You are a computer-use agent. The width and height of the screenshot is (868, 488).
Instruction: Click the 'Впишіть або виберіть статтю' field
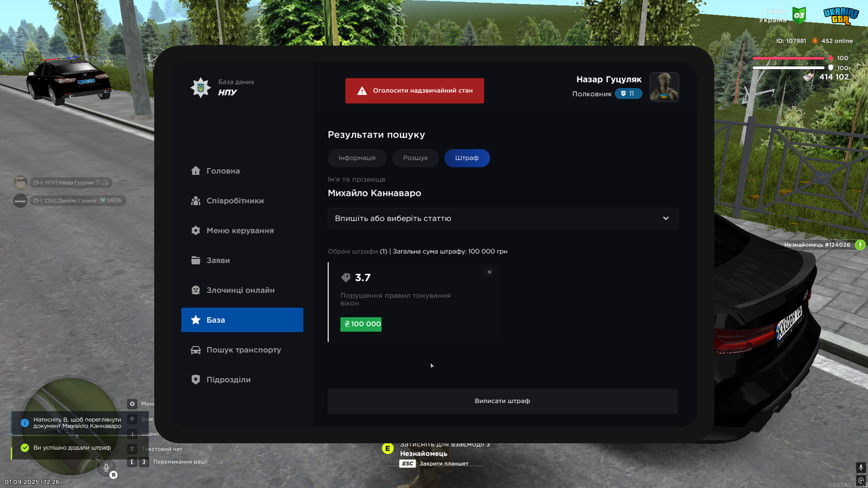pos(502,218)
